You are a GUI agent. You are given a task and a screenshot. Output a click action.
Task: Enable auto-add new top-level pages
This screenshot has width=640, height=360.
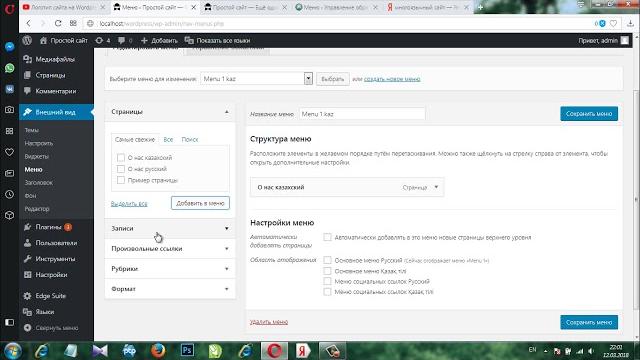327,237
